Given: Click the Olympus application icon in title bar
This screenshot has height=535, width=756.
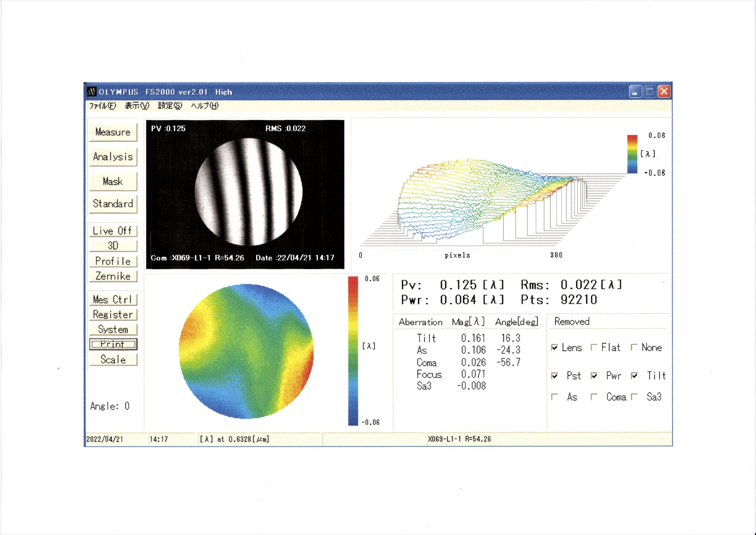Looking at the screenshot, I should point(92,92).
